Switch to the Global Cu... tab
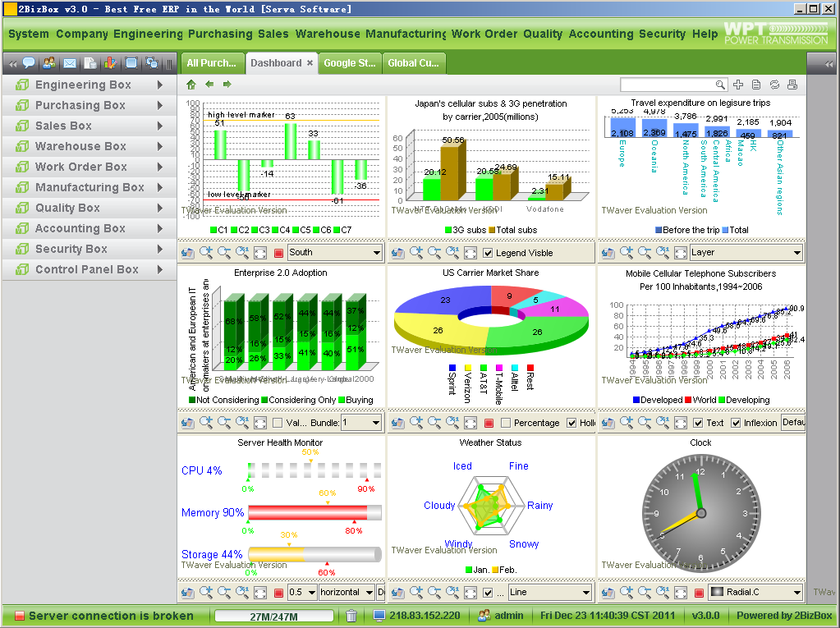 coord(414,63)
